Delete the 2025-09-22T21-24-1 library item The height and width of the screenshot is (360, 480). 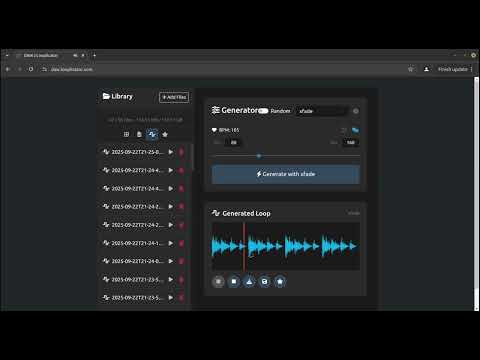coord(181,243)
